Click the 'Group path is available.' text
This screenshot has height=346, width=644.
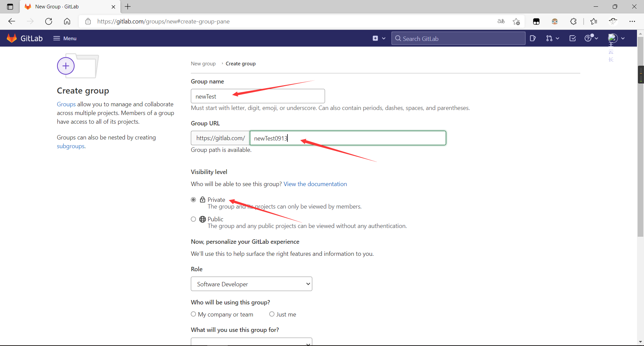tap(221, 150)
